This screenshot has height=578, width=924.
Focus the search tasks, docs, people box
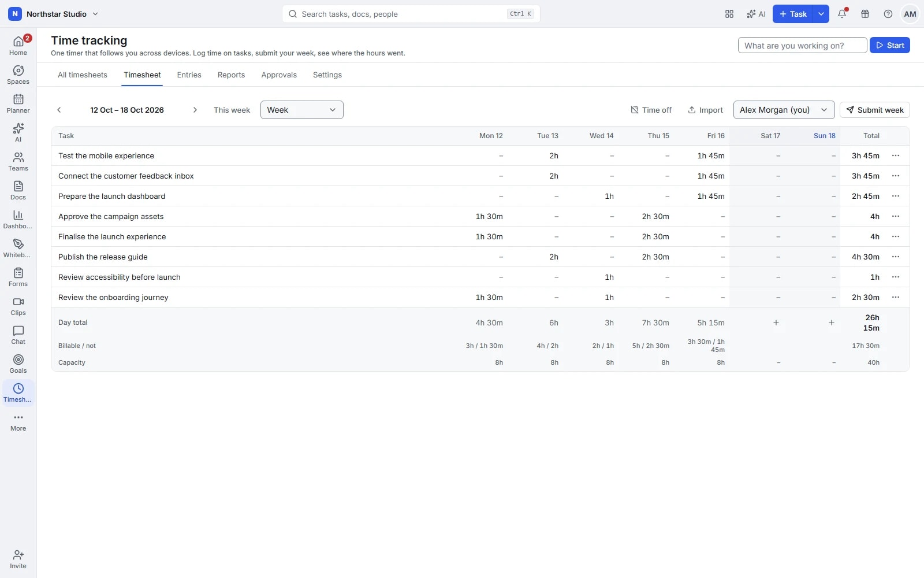click(411, 14)
